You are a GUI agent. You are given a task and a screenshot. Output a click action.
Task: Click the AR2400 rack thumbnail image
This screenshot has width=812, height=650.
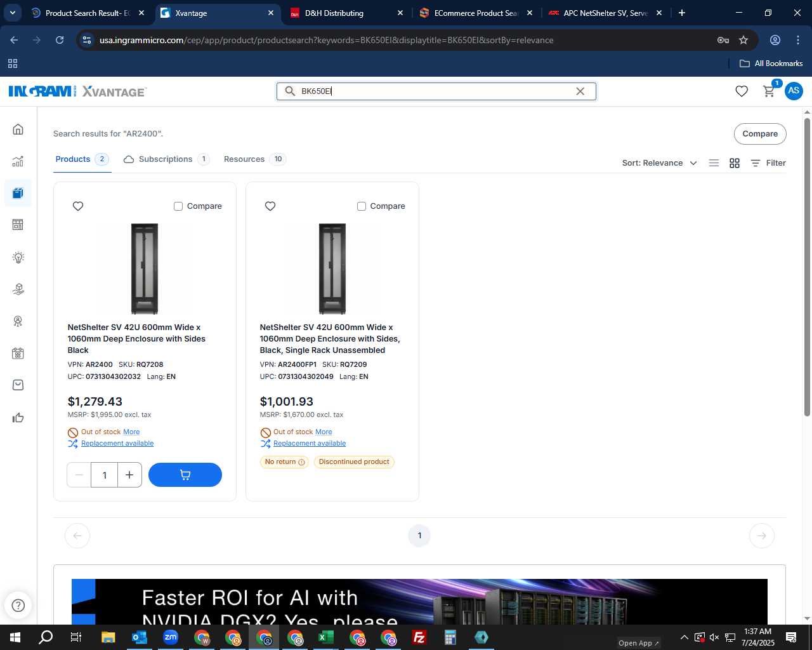point(145,269)
